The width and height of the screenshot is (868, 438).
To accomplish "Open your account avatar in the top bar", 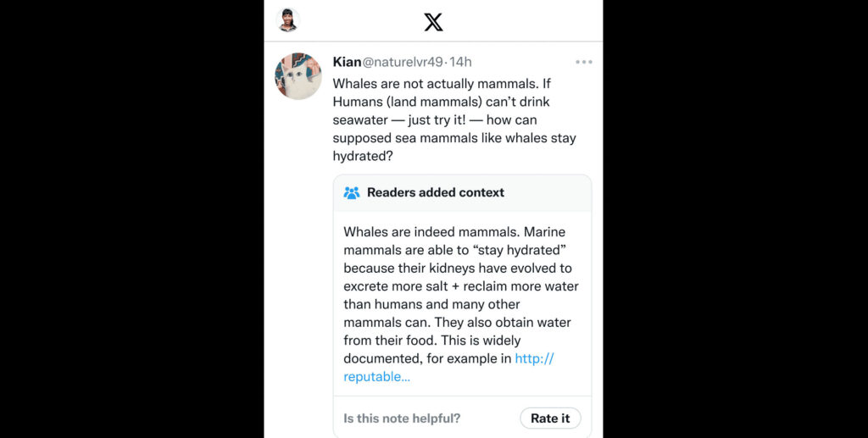I will coord(288,20).
